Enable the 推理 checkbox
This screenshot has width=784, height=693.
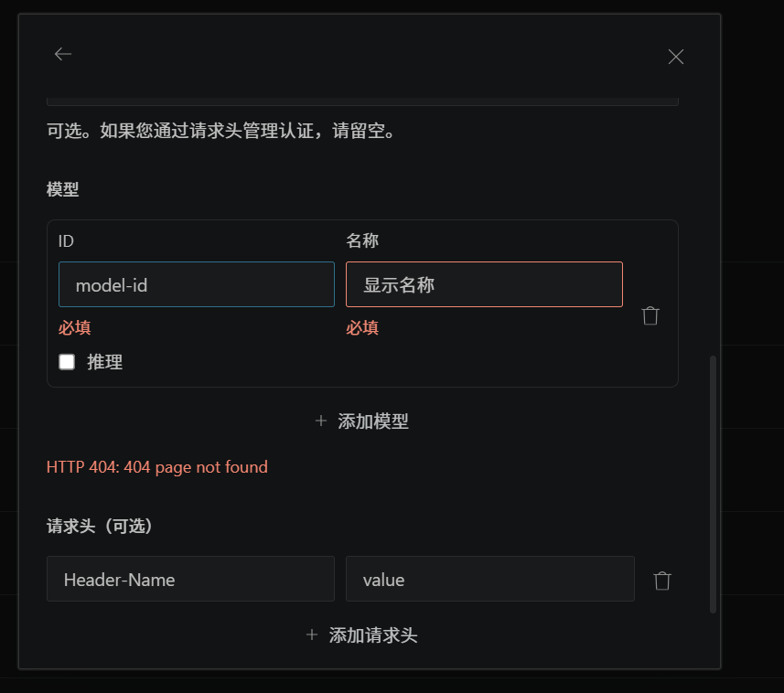tap(67, 362)
